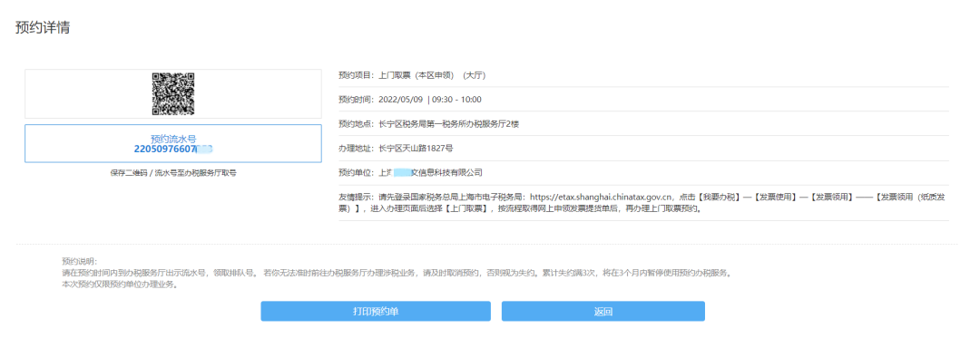The height and width of the screenshot is (338, 980).
Task: Click the 本次预约仅限预约单位办理业务 note
Action: [120, 285]
